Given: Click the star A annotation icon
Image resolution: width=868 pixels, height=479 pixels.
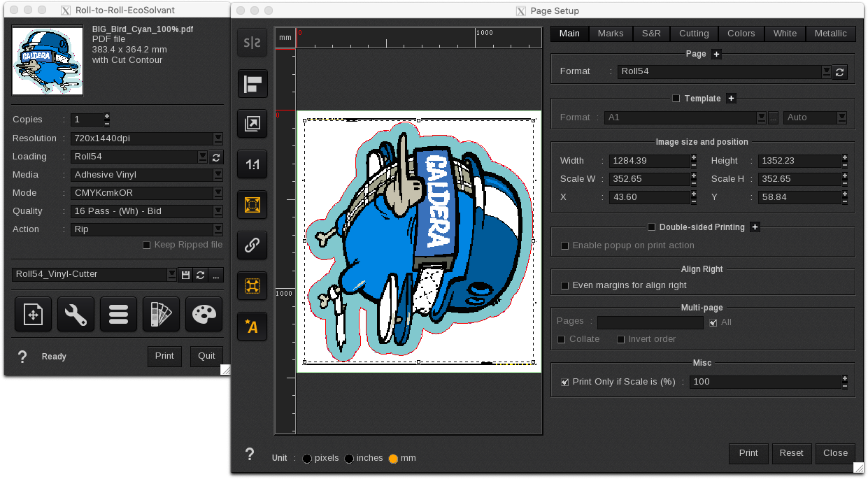Looking at the screenshot, I should [x=252, y=326].
